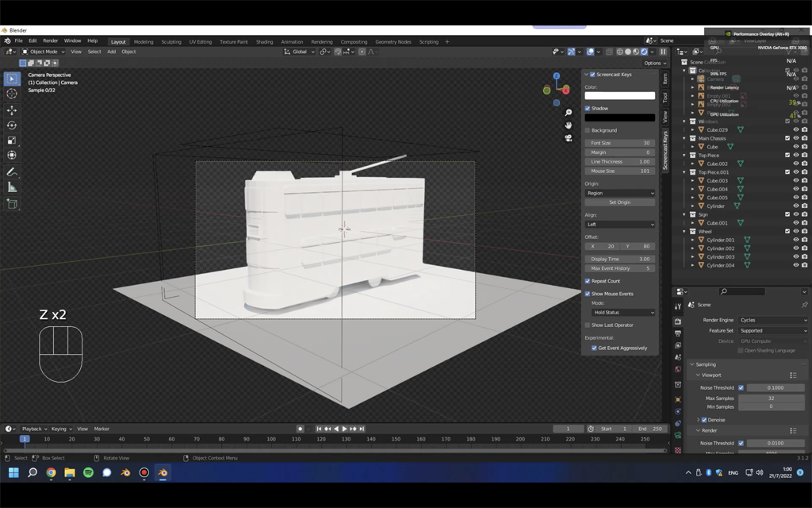Open the Output properties printer tab

678,334
